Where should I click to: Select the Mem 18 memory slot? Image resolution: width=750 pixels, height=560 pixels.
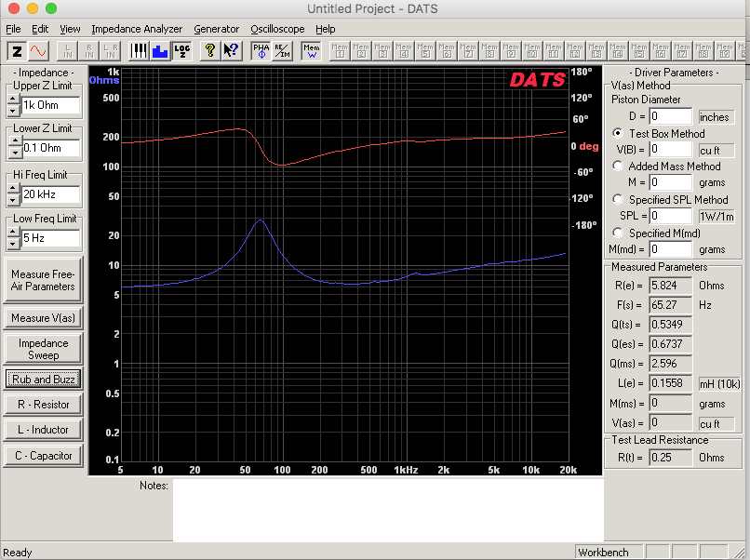703,50
